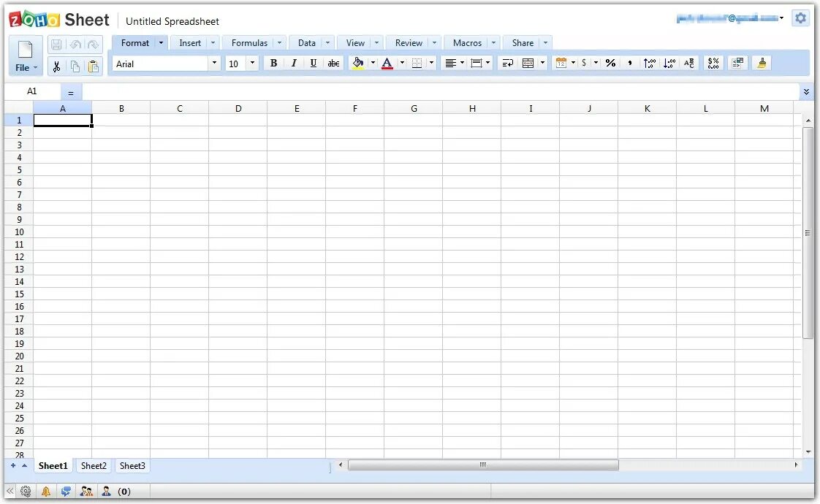Collapse status bar with double chevron

[10, 491]
